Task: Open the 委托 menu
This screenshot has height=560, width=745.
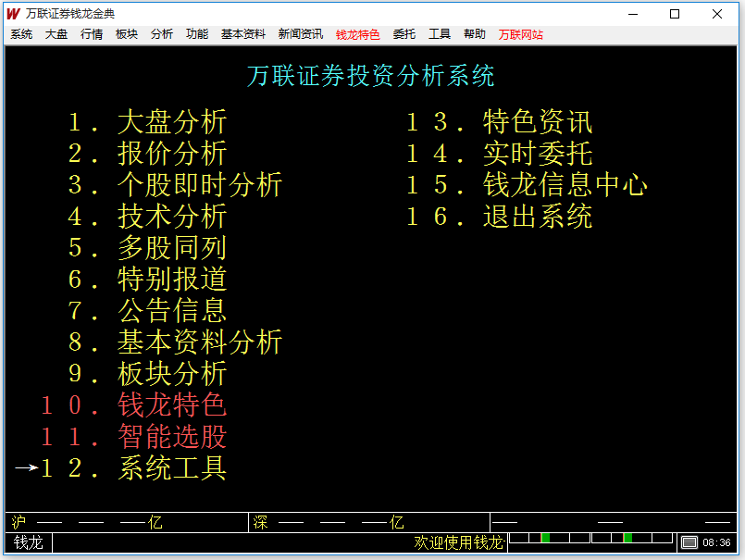Action: click(404, 34)
